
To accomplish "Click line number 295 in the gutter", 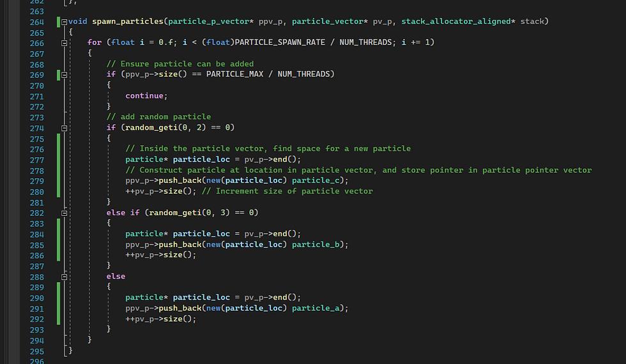I will pyautogui.click(x=37, y=352).
